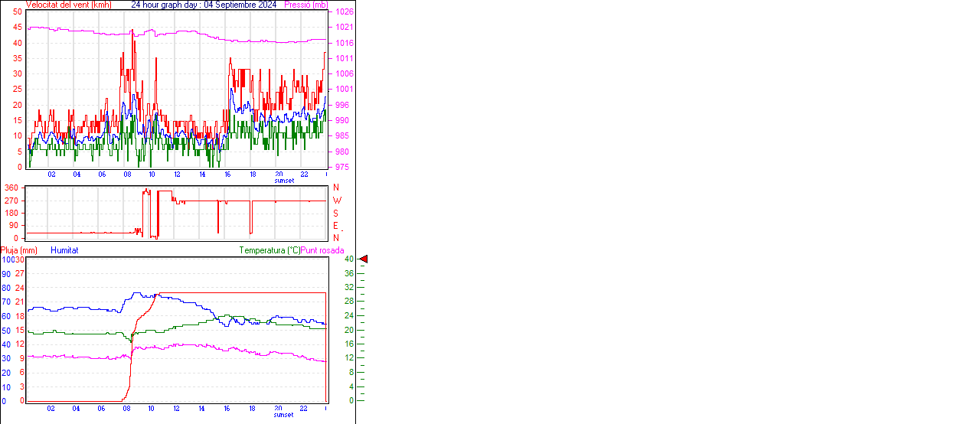
Task: Click the 'sunset' marker under the bottom graph
Action: 284,415
